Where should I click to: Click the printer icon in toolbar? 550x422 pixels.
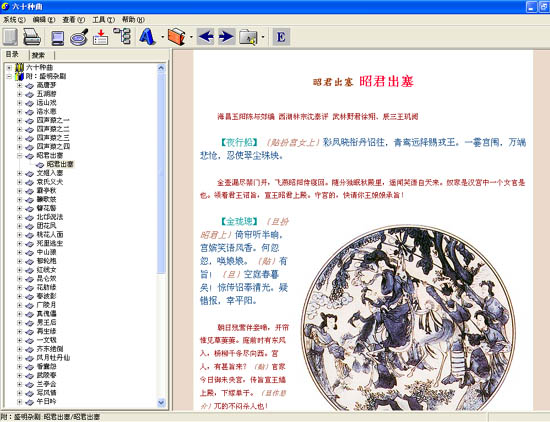(32, 37)
